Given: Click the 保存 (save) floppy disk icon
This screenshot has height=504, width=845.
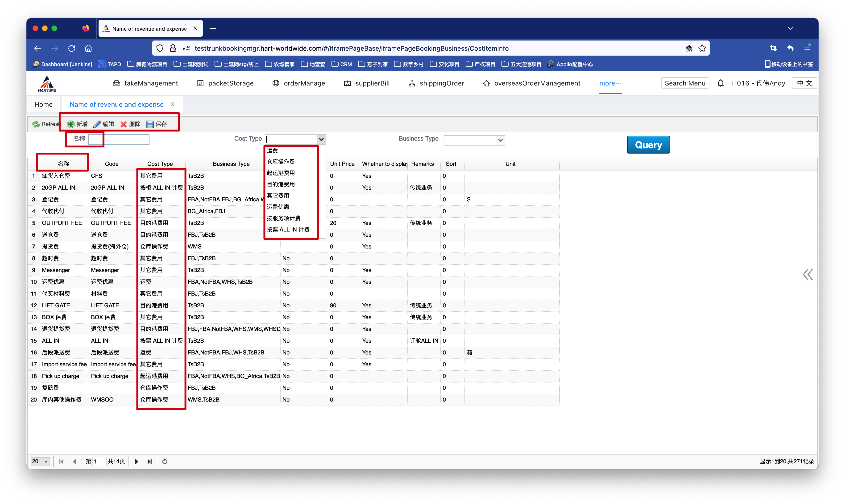Looking at the screenshot, I should click(150, 124).
